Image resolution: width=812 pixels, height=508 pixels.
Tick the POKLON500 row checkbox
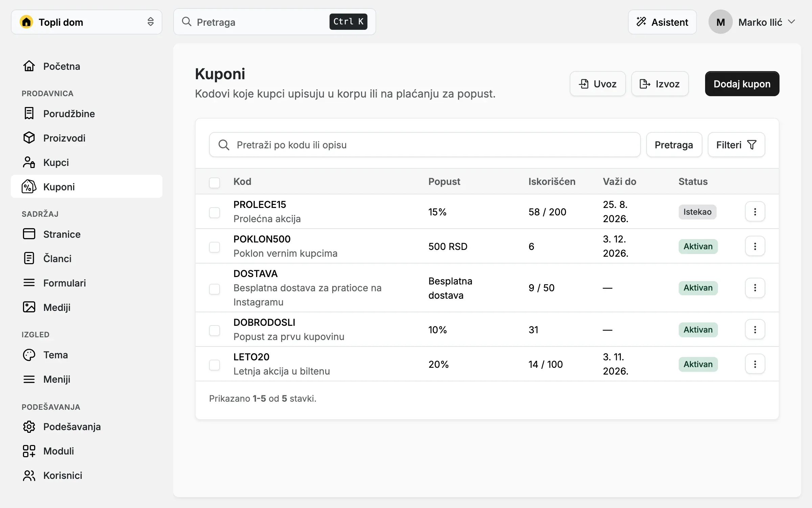point(215,247)
